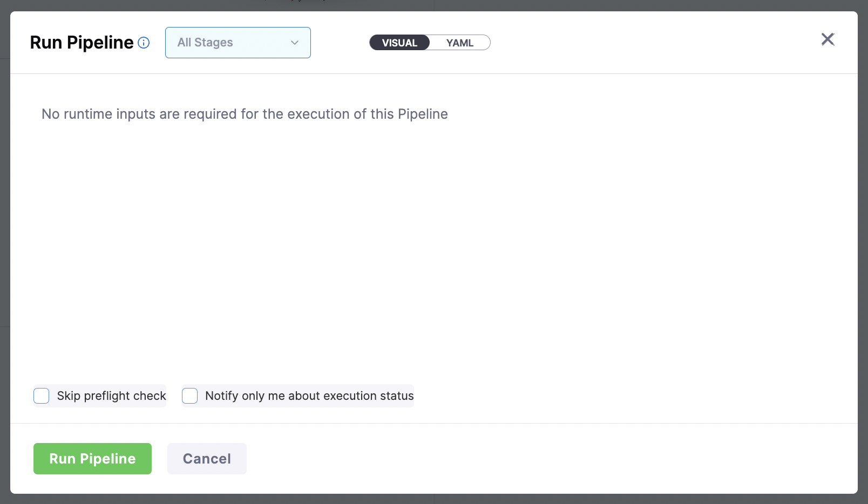Close the Run Pipeline dialog via the X

(828, 39)
